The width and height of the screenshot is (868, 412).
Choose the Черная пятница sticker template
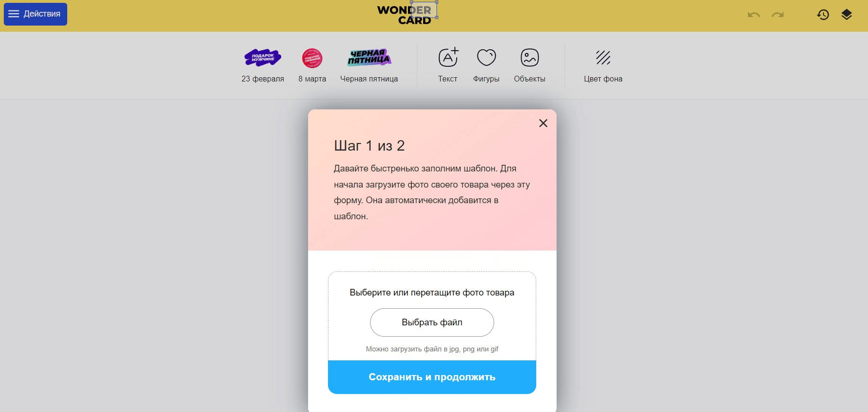pyautogui.click(x=369, y=57)
